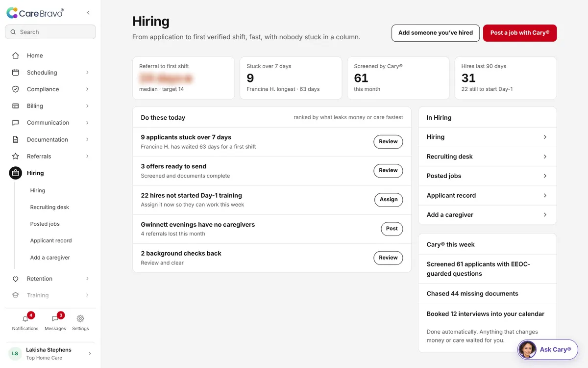The image size is (588, 368).
Task: Open Applicant record in the sidebar submenu
Action: pos(50,240)
